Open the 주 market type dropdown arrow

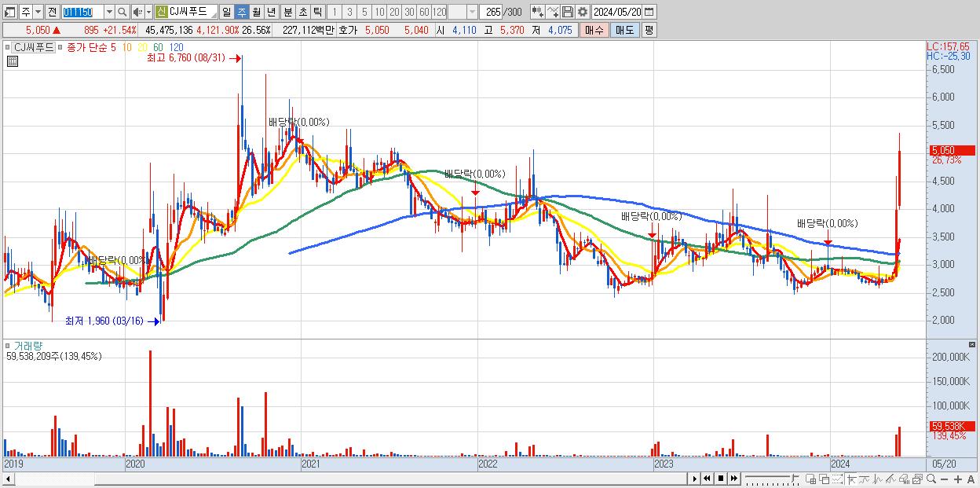(x=38, y=12)
